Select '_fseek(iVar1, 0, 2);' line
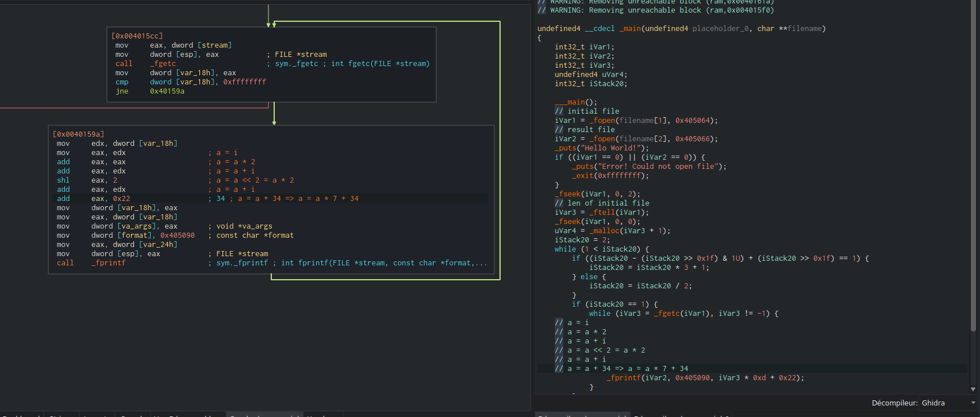980x417 pixels. [598, 194]
